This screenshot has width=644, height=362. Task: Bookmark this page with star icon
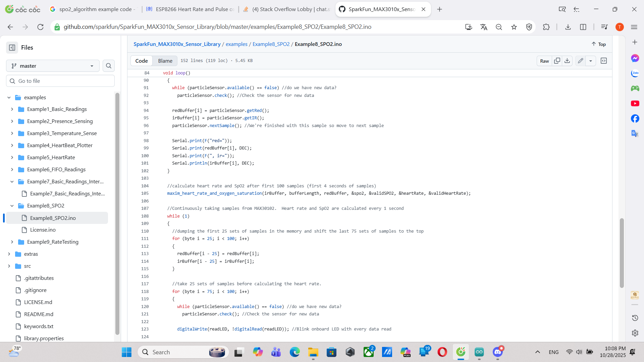click(x=514, y=27)
